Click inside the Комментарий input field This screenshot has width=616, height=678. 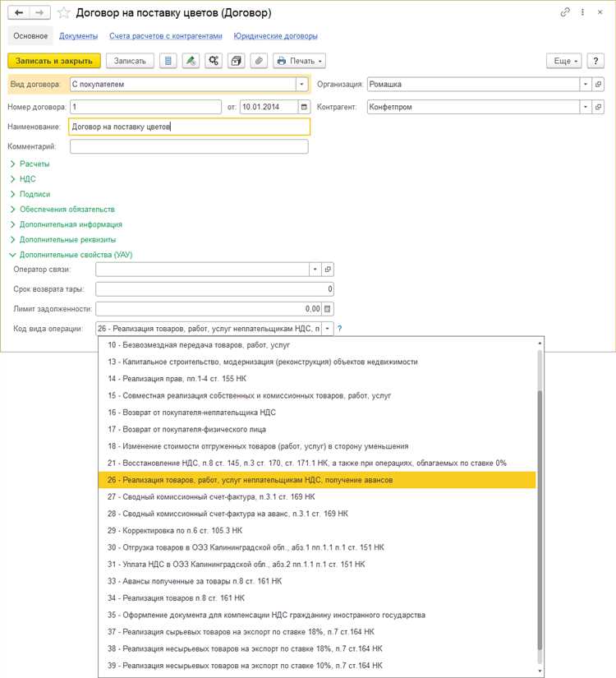[x=189, y=146]
